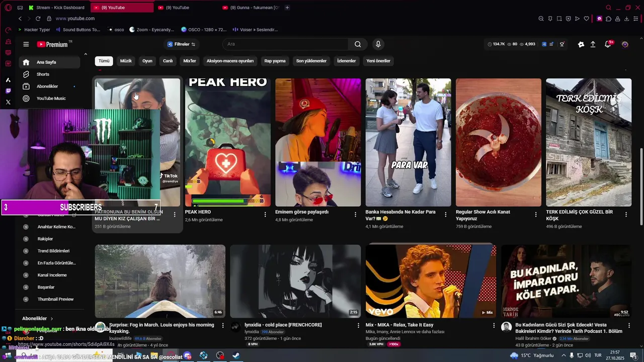Screen dimensions: 644x362
Task: Open the TERK EDİLMİŞ KÖŞK short thumbnail
Action: pos(589,142)
